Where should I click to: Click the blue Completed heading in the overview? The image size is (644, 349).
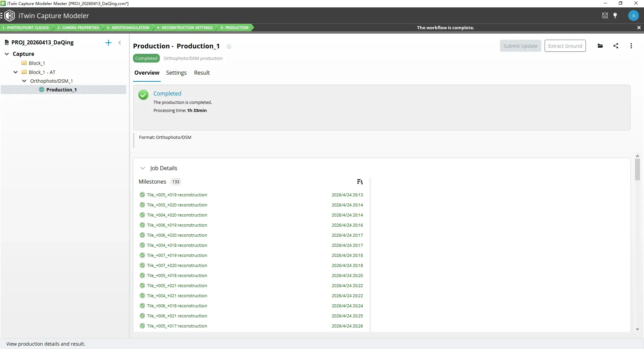click(167, 93)
